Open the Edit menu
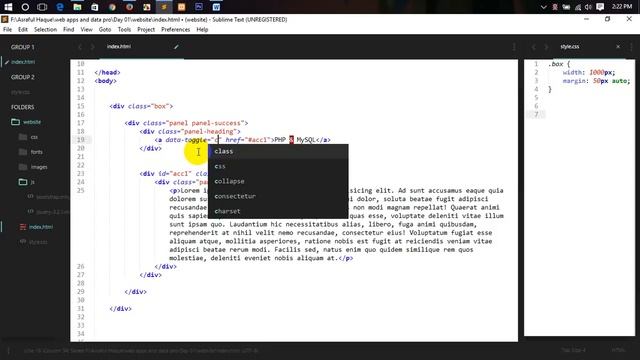640x360 pixels. [x=23, y=29]
